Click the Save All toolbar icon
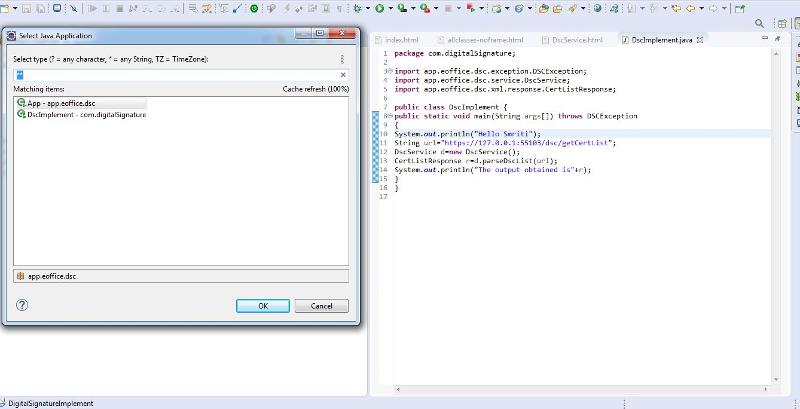The width and height of the screenshot is (800, 409). 40,8
